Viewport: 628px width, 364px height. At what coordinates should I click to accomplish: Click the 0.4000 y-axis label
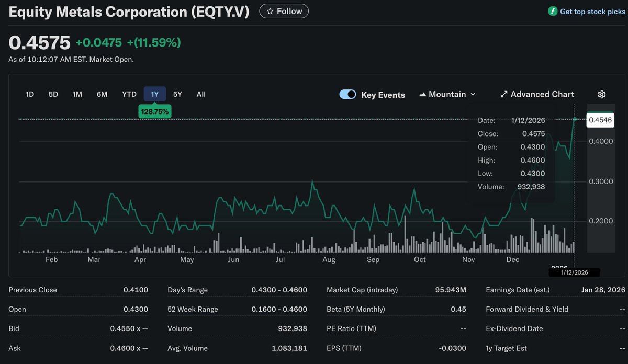pyautogui.click(x=601, y=141)
